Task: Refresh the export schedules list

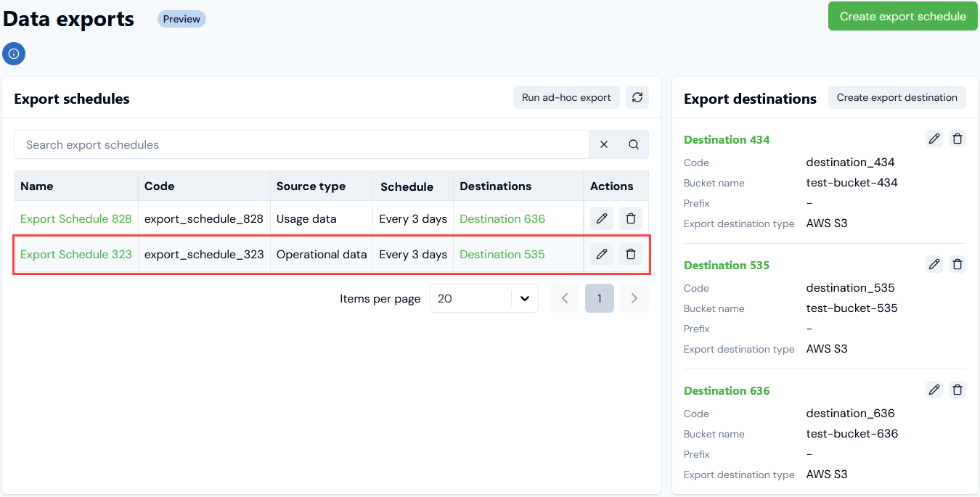Action: coord(637,97)
